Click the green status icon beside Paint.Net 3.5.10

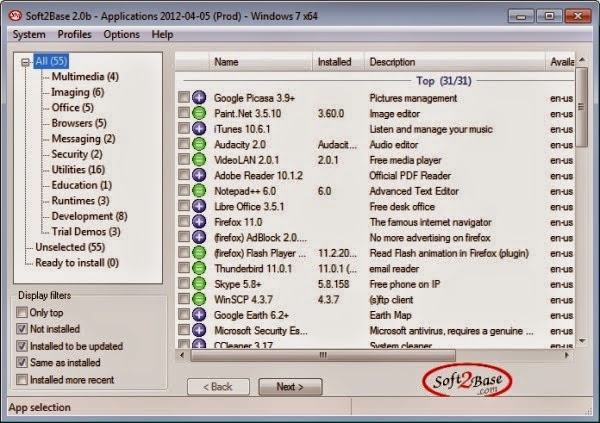[x=199, y=113]
